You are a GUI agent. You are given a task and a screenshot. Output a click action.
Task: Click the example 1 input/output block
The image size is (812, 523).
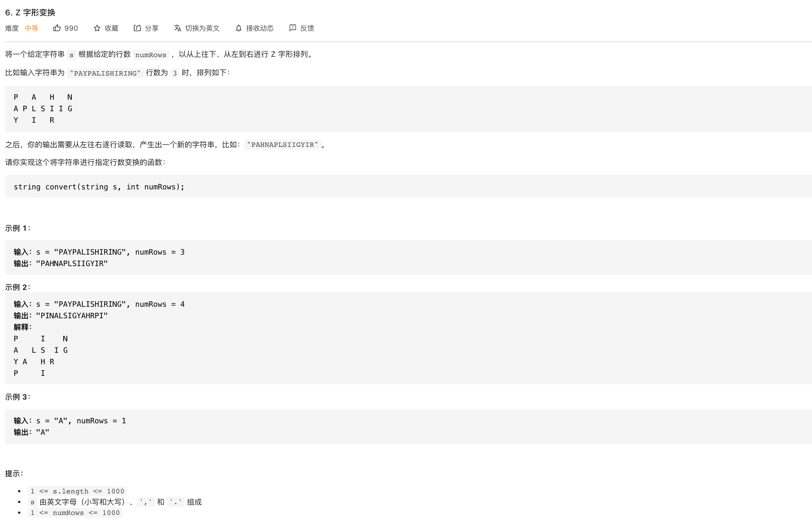[x=99, y=258]
